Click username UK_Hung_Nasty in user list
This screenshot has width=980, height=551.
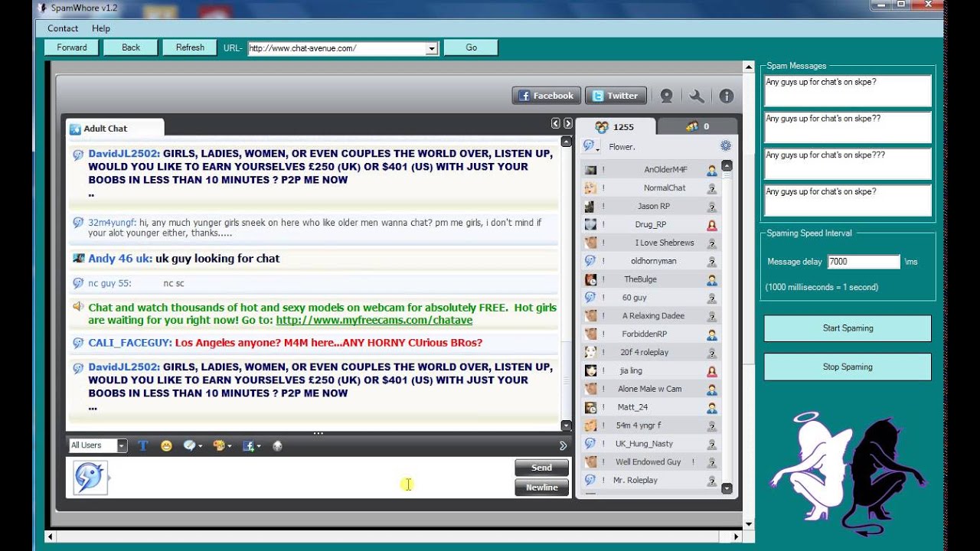tap(644, 444)
